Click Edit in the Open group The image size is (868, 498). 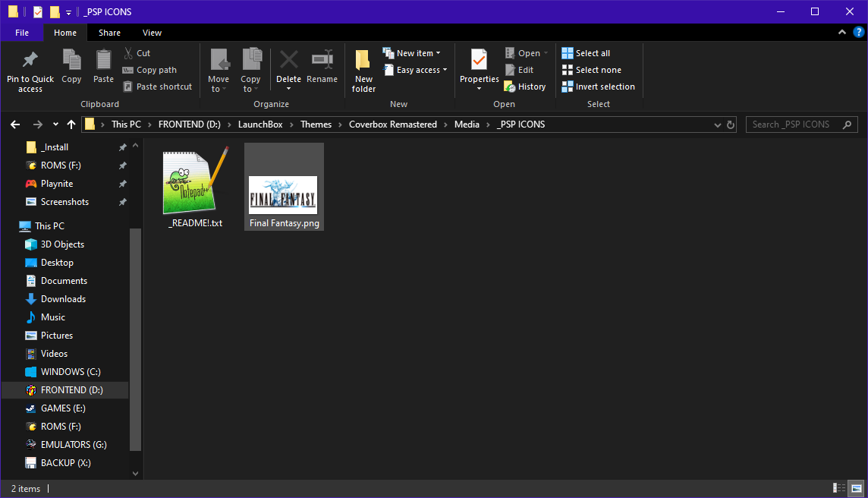point(519,70)
